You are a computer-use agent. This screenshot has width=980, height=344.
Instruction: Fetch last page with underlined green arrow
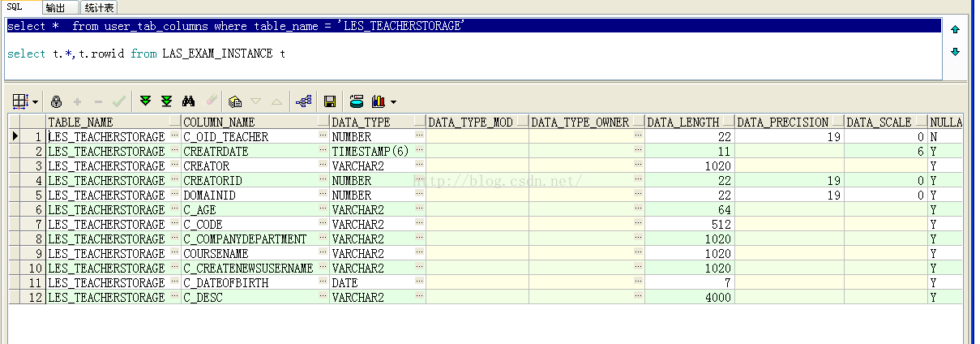coord(166,101)
